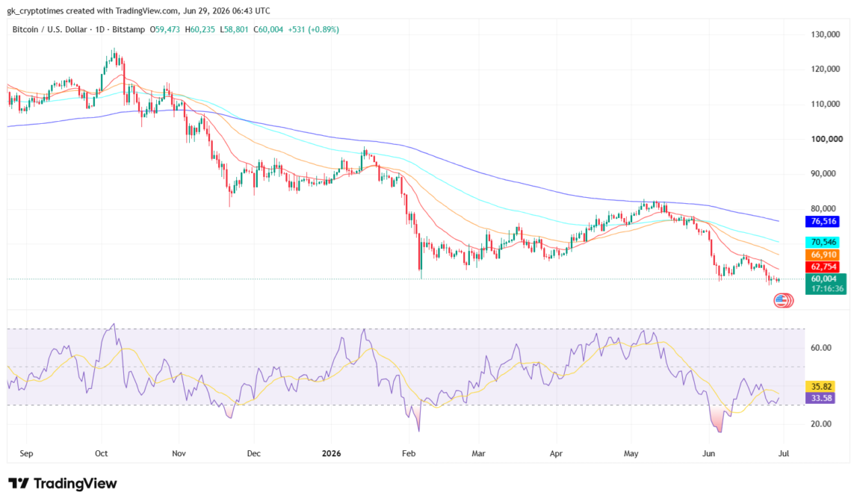This screenshot has height=504, width=857.
Task: Click the Mar label on time axis
Action: click(478, 454)
